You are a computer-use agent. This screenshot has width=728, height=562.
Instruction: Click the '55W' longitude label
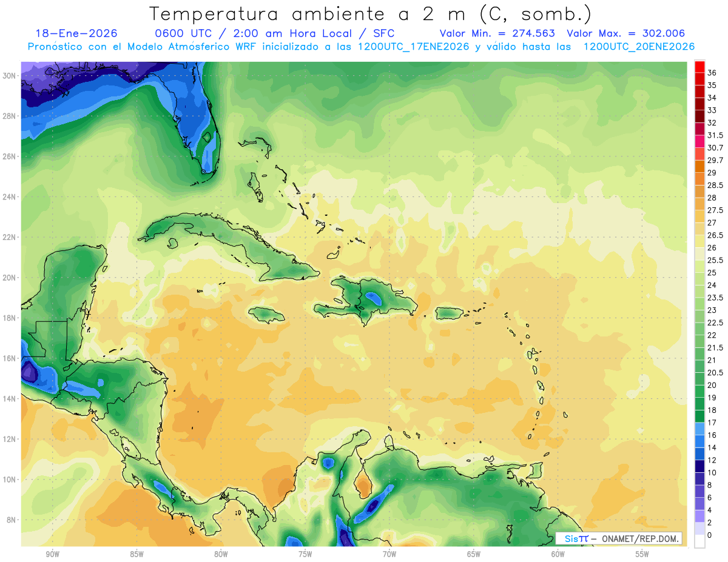(x=642, y=554)
